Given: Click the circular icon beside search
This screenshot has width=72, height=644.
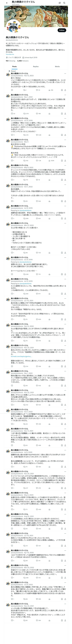Looking at the screenshot, I should pos(60,3).
